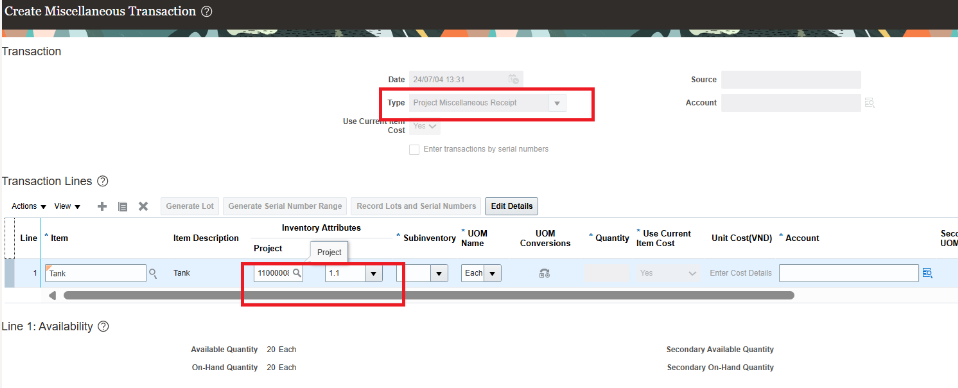Click Enter Cost Details link
The width and height of the screenshot is (958, 388).
coord(741,273)
